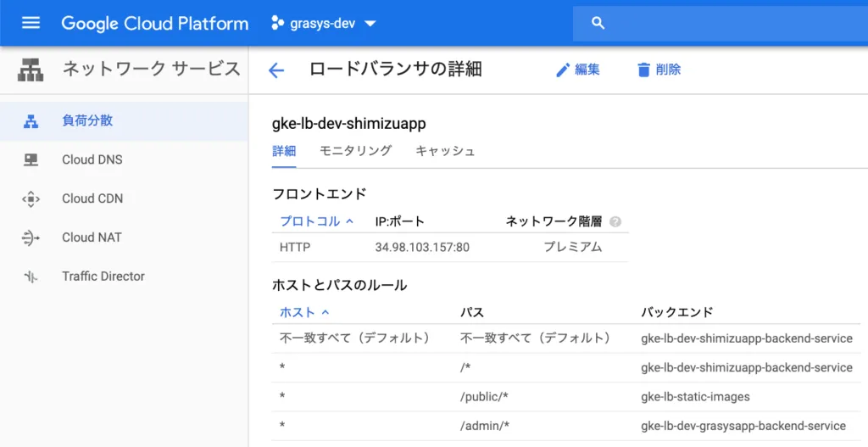The image size is (868, 447).
Task: Open help icon next to ネットワーク階層
Action: [615, 221]
